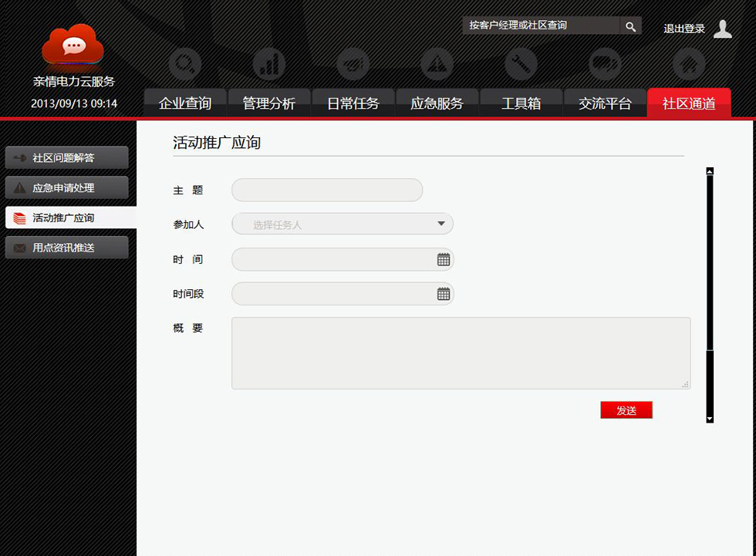Select the 社区通道 tab
Viewport: 756px width, 556px height.
[x=689, y=103]
